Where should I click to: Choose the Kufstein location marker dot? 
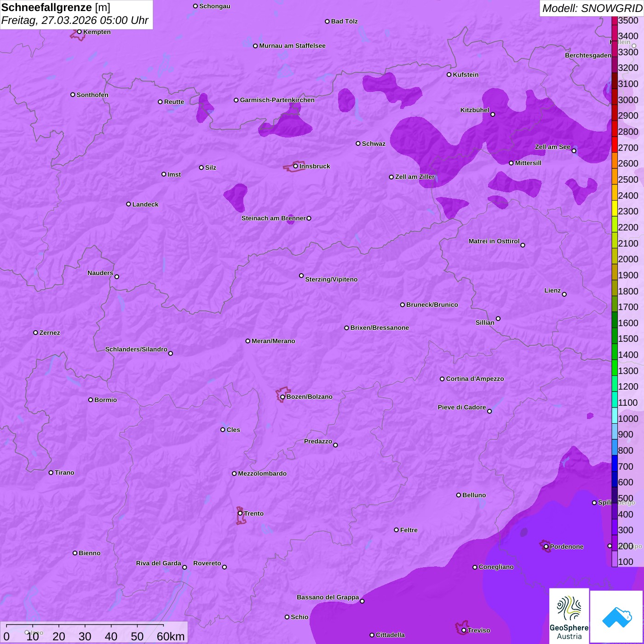coord(449,75)
